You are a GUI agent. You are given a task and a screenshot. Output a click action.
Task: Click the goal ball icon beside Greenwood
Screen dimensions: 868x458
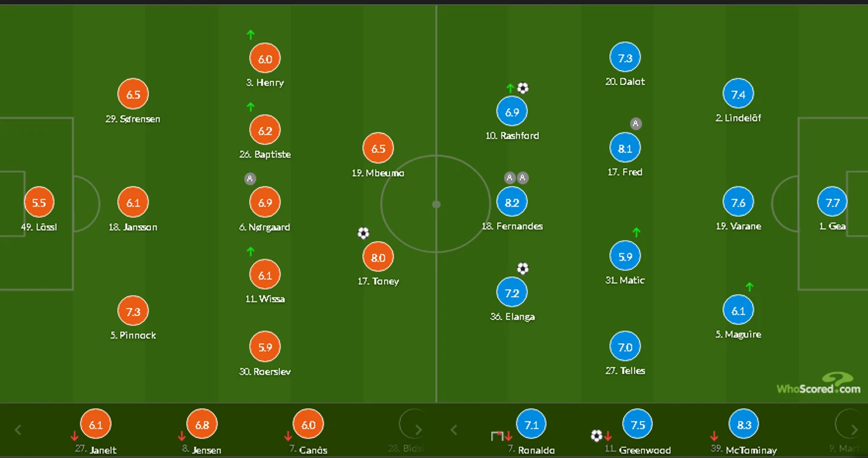click(596, 435)
